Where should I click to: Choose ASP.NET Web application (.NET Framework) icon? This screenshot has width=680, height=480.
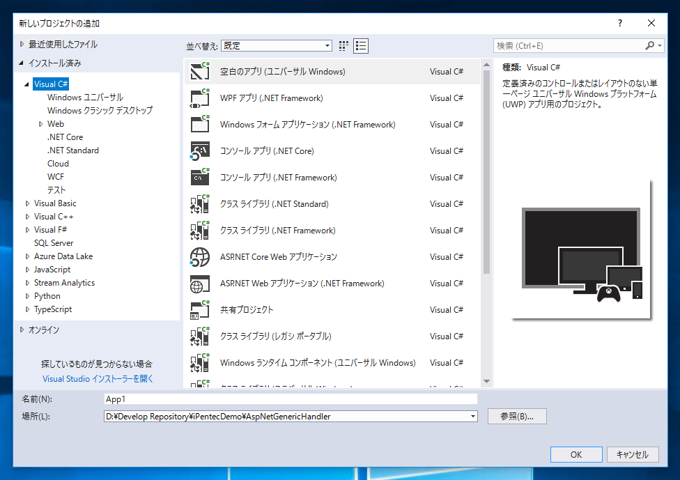click(x=200, y=283)
